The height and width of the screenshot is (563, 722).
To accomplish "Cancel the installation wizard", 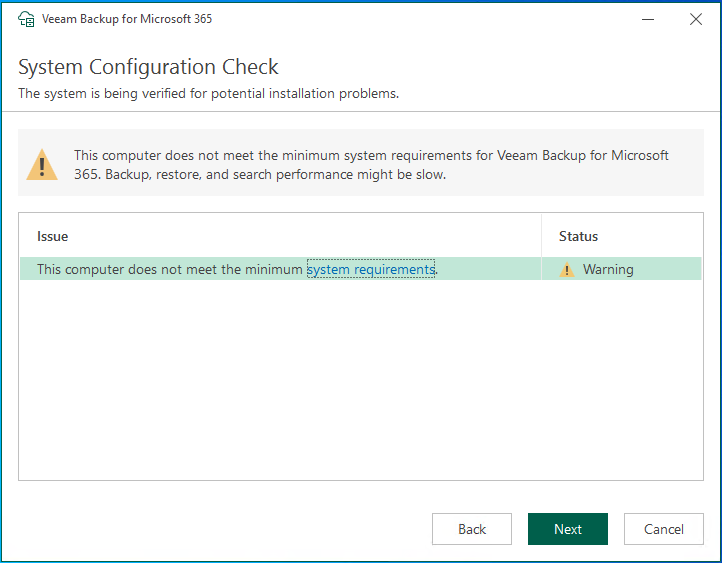I will (663, 529).
